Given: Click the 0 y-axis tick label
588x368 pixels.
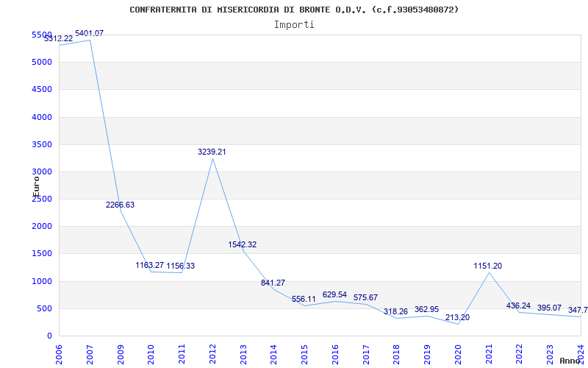Looking at the screenshot, I should tap(49, 336).
